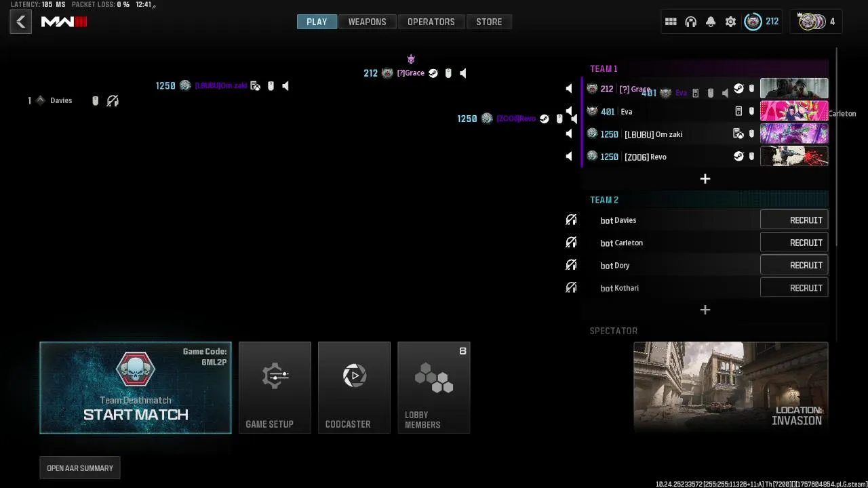The image size is (868, 488).
Task: Toggle muted headset for bot Kothari
Action: pos(571,287)
